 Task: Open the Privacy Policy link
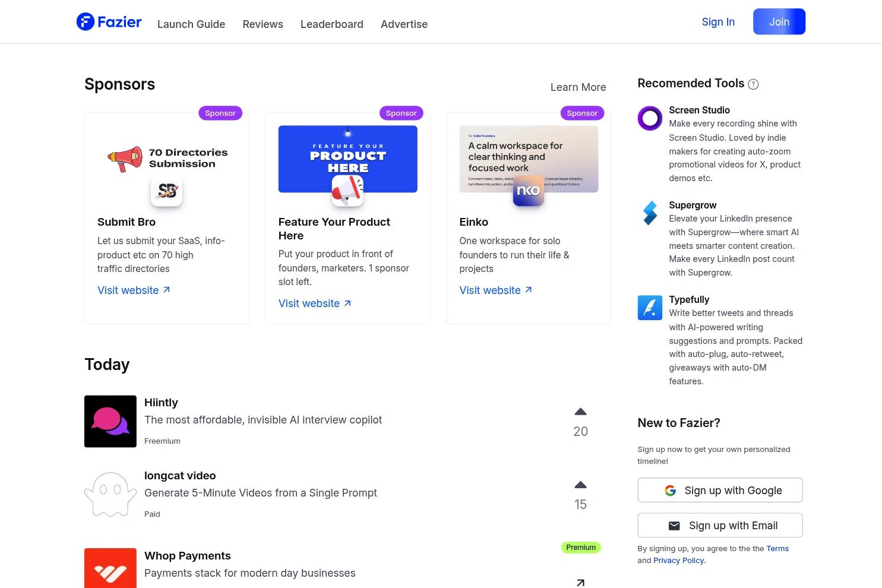click(678, 561)
